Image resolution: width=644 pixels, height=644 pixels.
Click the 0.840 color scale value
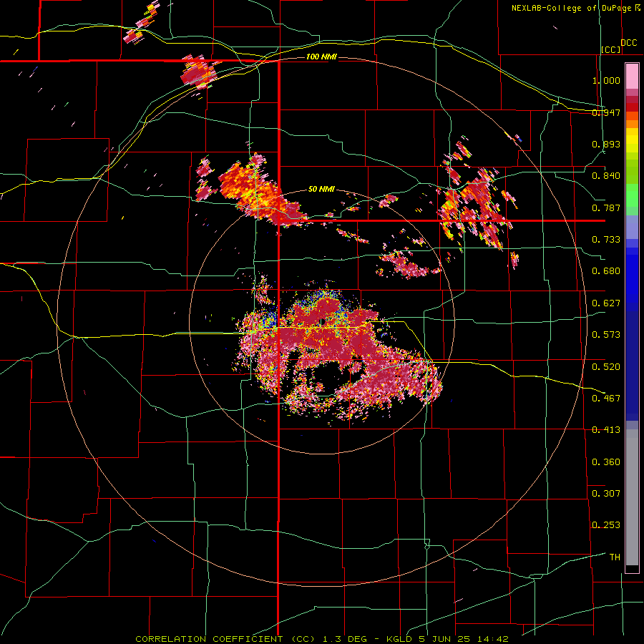click(x=606, y=176)
